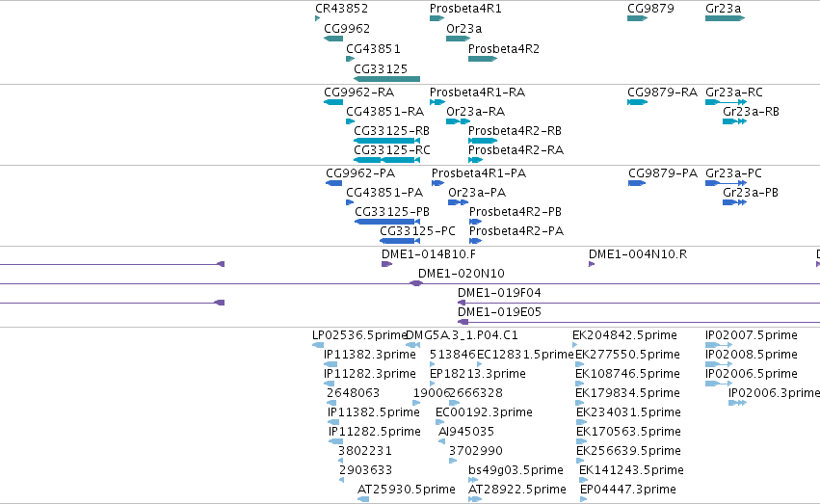Select EST EC00192.3prime
Screen dimensions: 820x504
439,423
